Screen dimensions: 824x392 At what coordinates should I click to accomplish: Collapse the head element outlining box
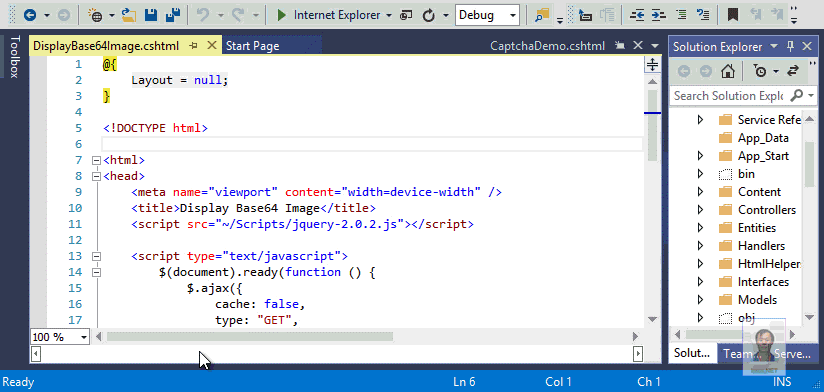[x=96, y=177]
